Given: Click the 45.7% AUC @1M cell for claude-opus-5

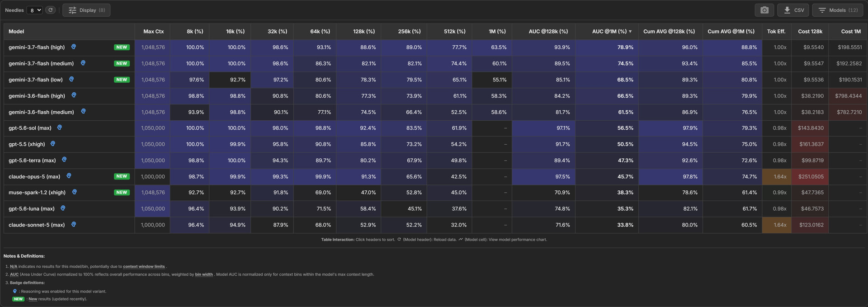Looking at the screenshot, I should (607, 176).
